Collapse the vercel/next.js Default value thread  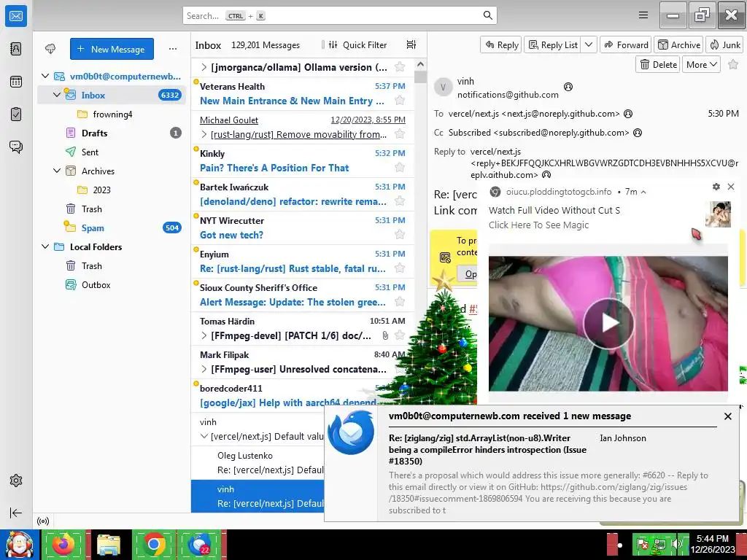[x=204, y=436]
